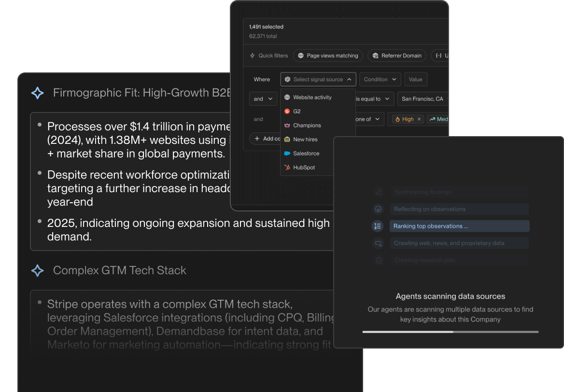Click the Complex GTM Tech Stack heading
Screen dimensions: 564x392
119,270
